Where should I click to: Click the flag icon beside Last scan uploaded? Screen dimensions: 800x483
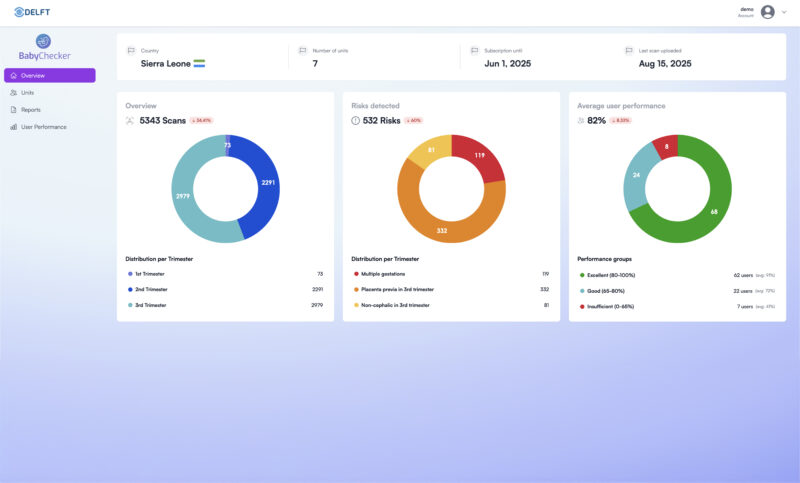pyautogui.click(x=628, y=50)
